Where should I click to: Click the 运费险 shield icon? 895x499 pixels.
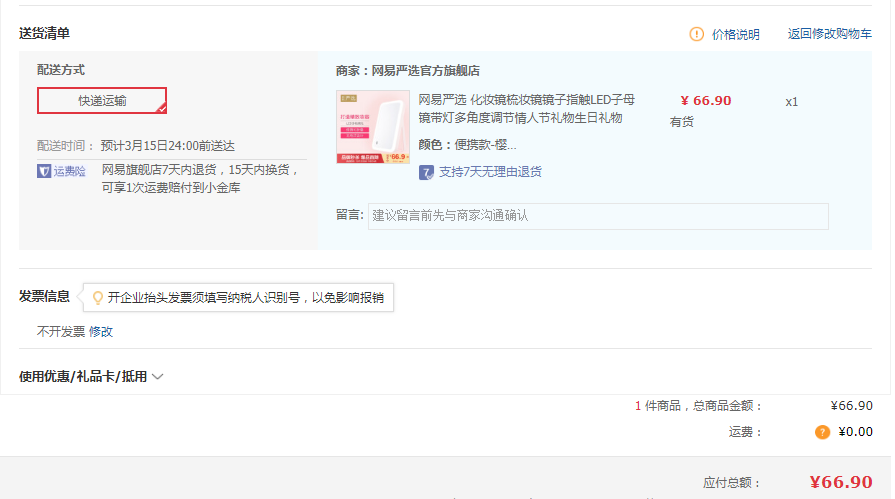44,171
